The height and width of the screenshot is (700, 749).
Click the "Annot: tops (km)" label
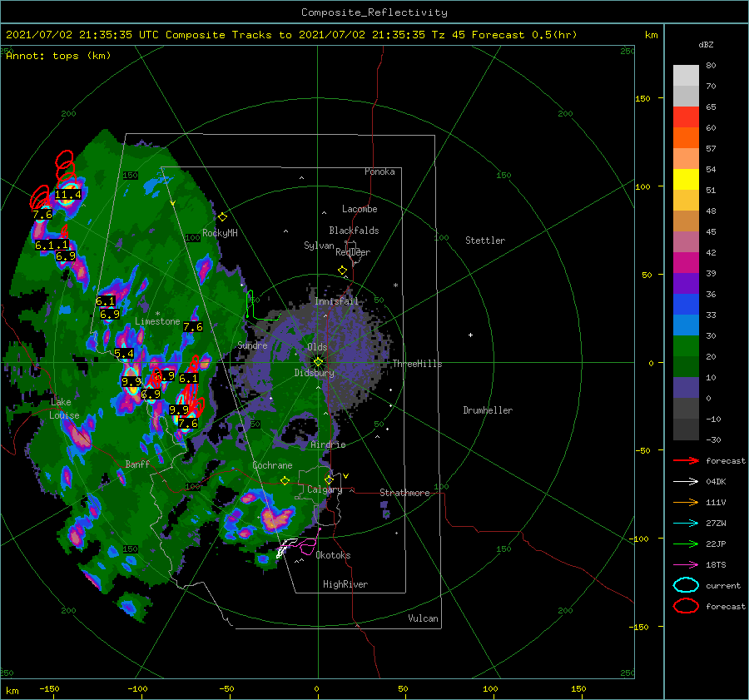point(58,56)
